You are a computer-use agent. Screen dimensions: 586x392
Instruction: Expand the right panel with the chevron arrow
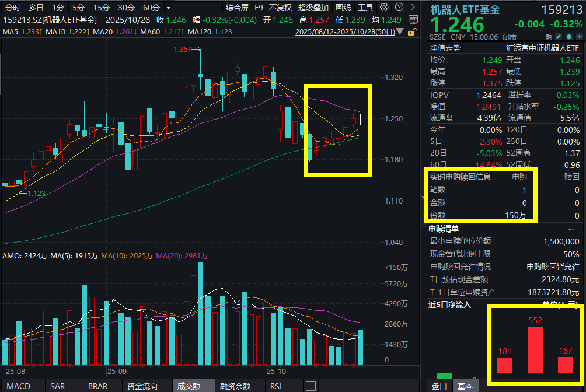(414, 7)
